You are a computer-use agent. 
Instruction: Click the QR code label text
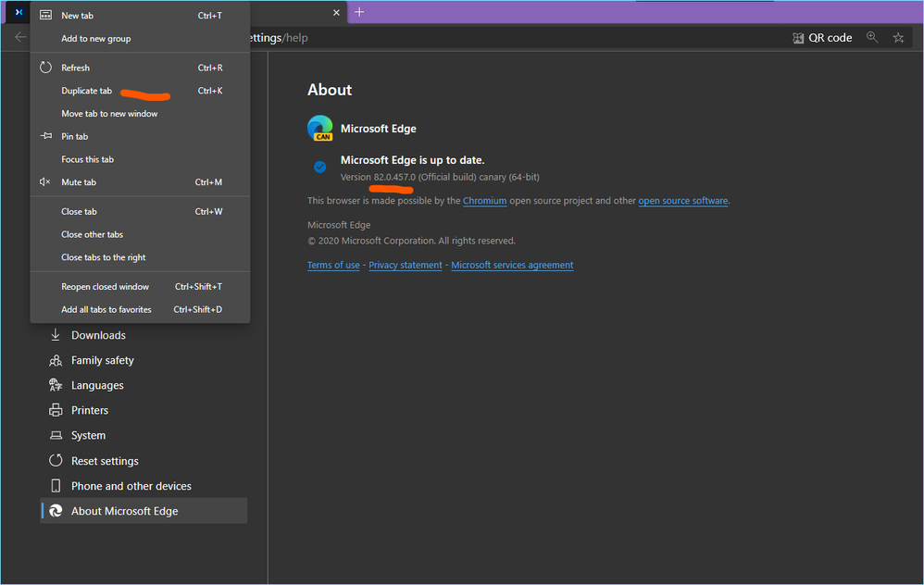point(830,38)
